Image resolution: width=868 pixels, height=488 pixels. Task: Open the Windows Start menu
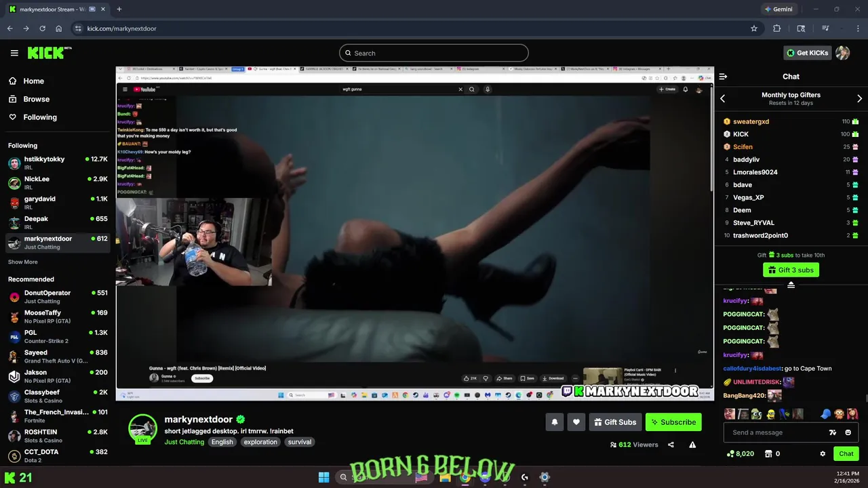pos(323,477)
